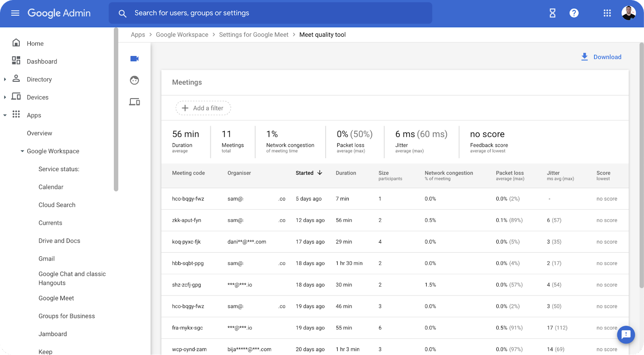Go to Google Workspace in breadcrumb
This screenshot has height=355, width=644.
point(182,35)
